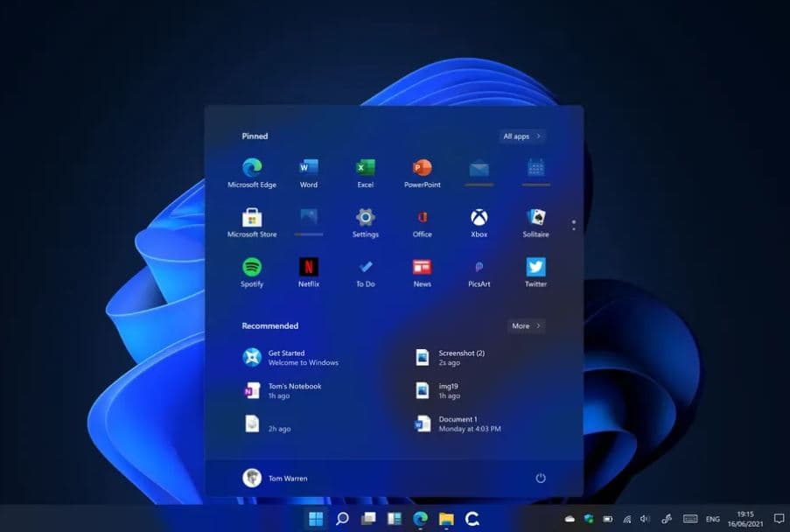Click the OneDrive cloud tray icon
The width and height of the screenshot is (790, 532).
[570, 519]
